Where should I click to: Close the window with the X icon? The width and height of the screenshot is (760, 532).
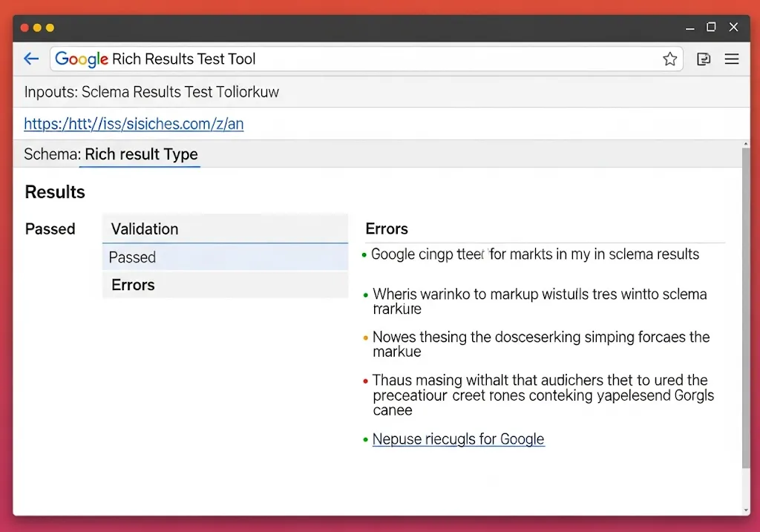[734, 27]
